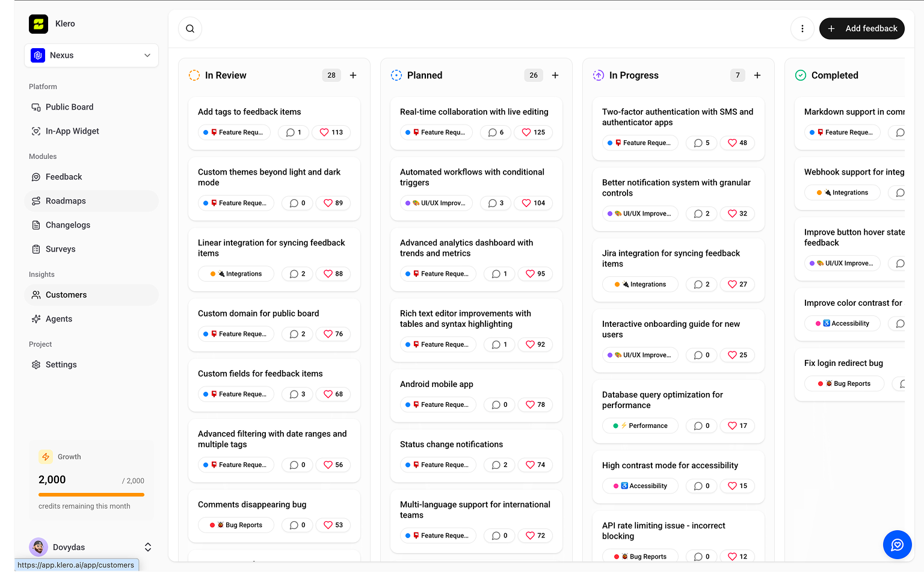Open the support chat bubble
Screen dimensions: 924x588
pos(897,545)
